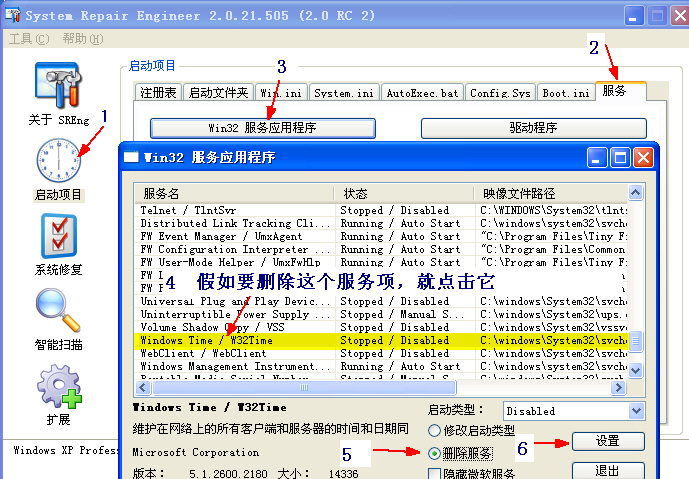Click the horizontal scrollbar thumb of service list
Image resolution: width=689 pixels, height=479 pixels.
coord(304,387)
